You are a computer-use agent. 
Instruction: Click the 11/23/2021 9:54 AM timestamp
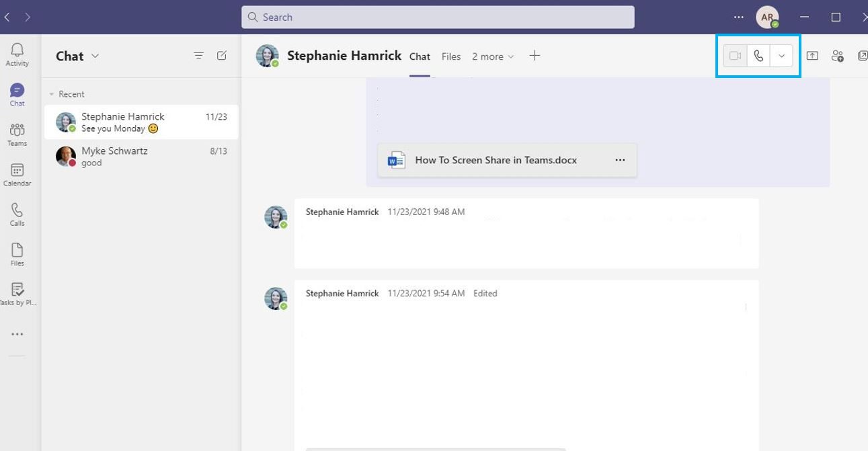coord(426,293)
